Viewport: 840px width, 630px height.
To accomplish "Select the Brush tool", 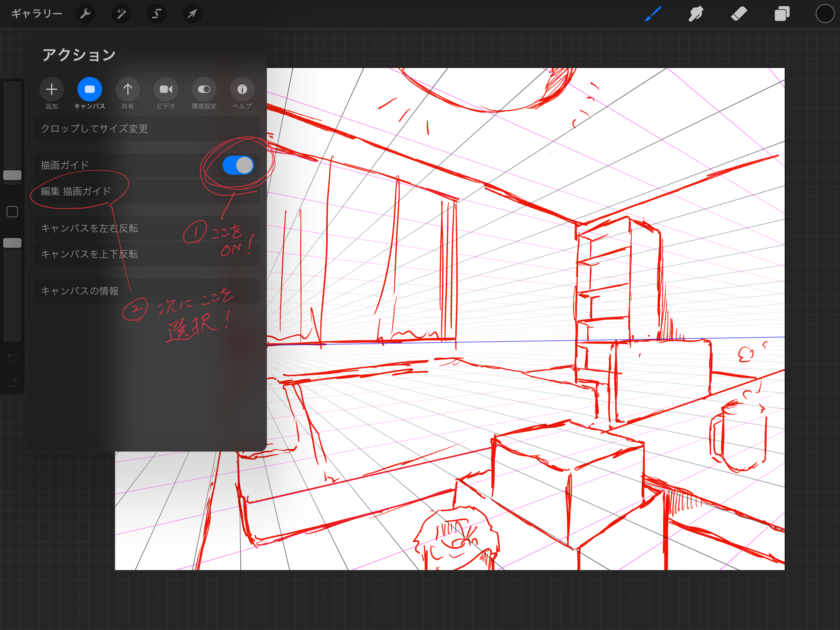I will click(653, 14).
